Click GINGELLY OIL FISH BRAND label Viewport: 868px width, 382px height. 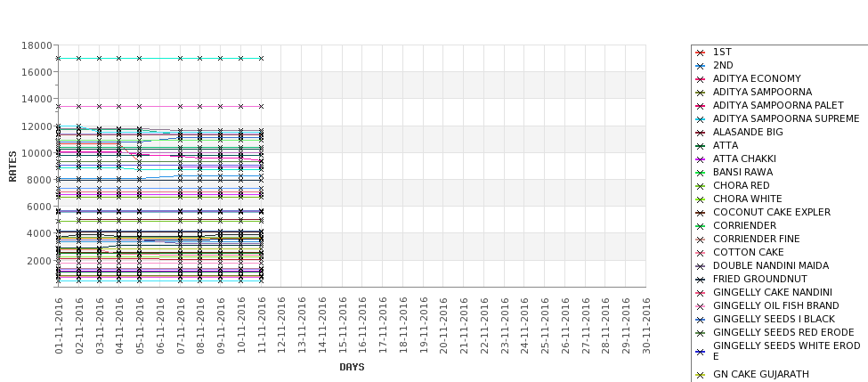pyautogui.click(x=776, y=305)
